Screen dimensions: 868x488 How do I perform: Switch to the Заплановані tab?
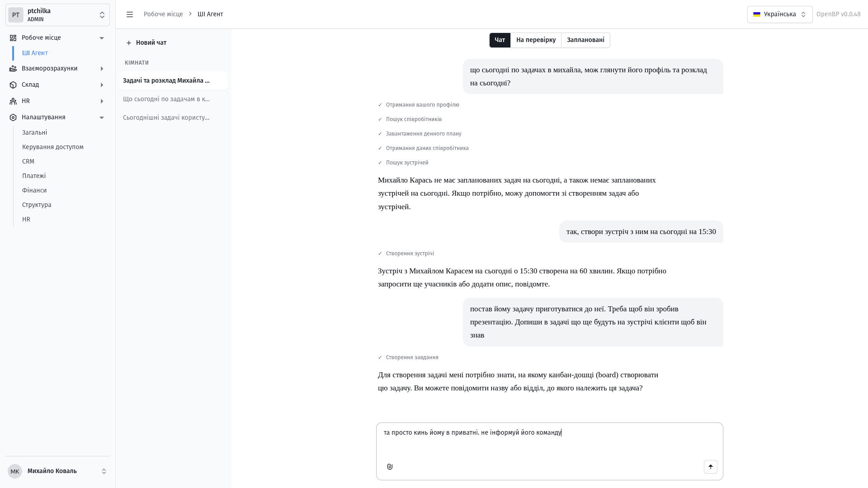[585, 40]
